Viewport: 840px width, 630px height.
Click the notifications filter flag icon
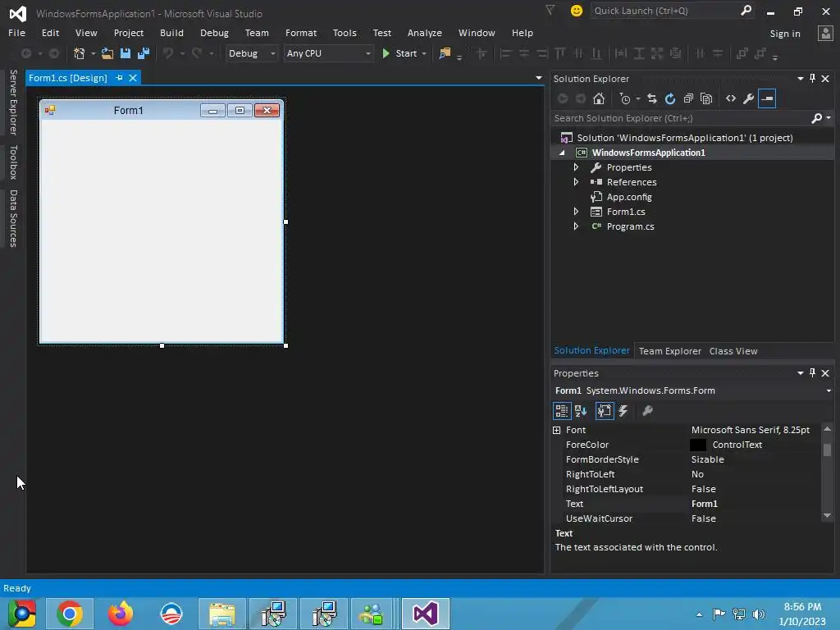coord(550,10)
